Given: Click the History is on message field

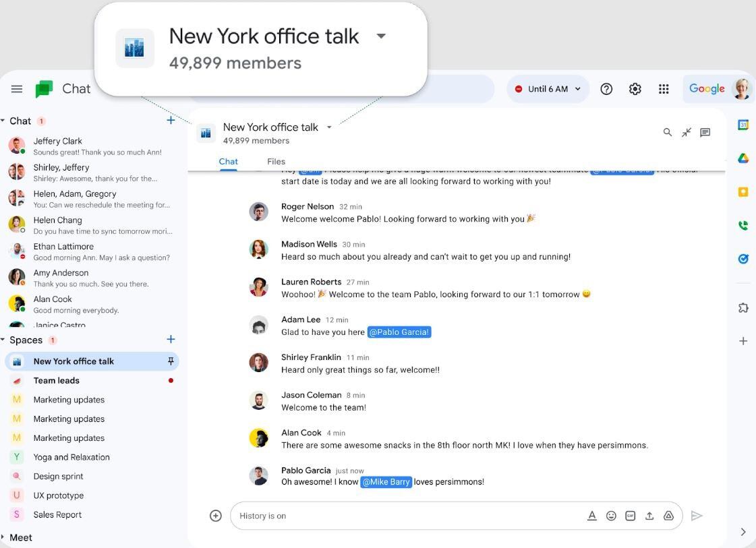Looking at the screenshot, I should pyautogui.click(x=405, y=516).
